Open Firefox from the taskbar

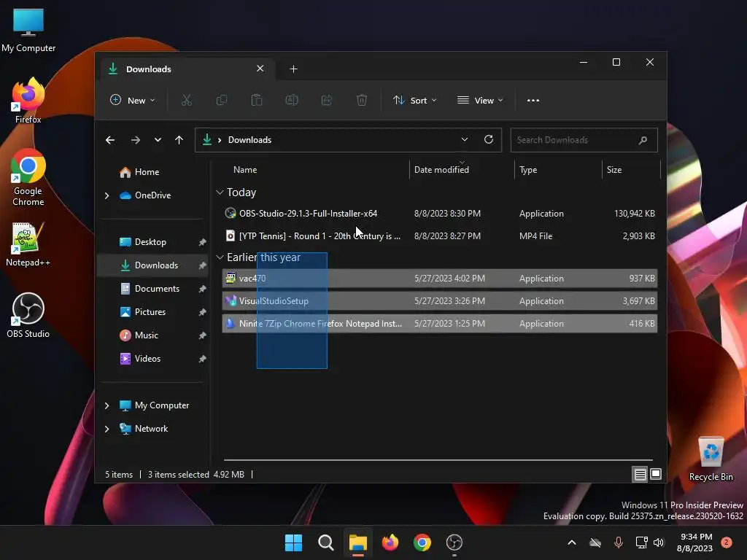click(x=390, y=542)
